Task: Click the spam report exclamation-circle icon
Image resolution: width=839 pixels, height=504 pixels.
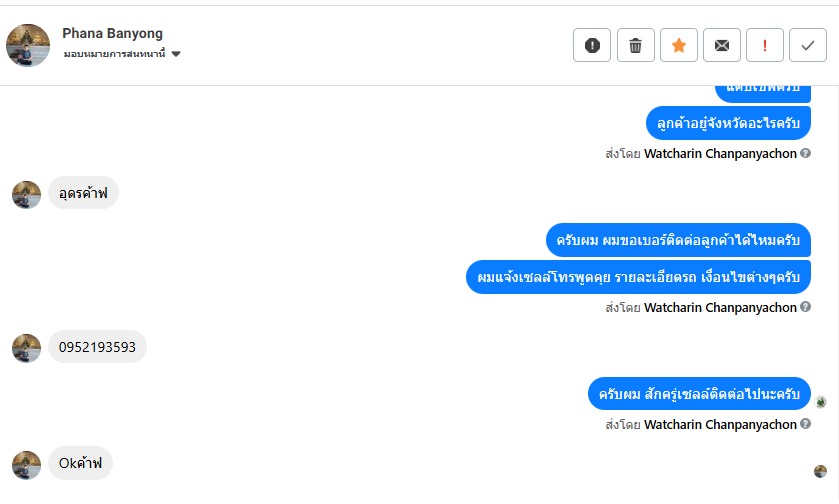Action: click(592, 45)
